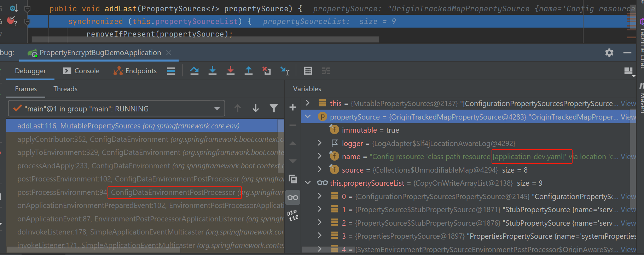Select frame applyToEnvironment:329

(x=142, y=152)
